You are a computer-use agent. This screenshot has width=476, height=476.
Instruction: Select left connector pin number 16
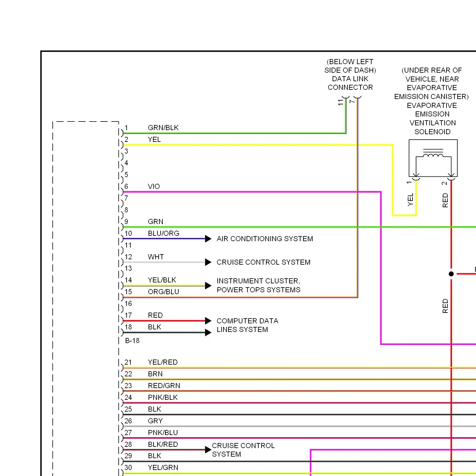click(128, 303)
